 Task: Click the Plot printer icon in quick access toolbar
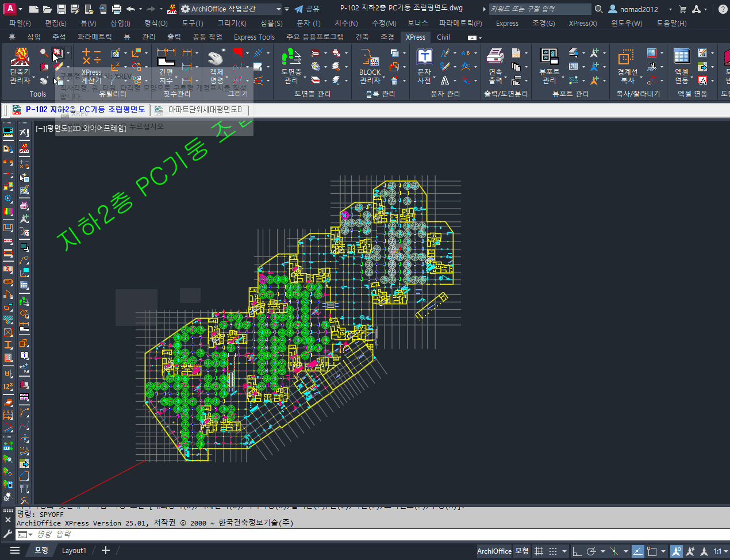(117, 9)
